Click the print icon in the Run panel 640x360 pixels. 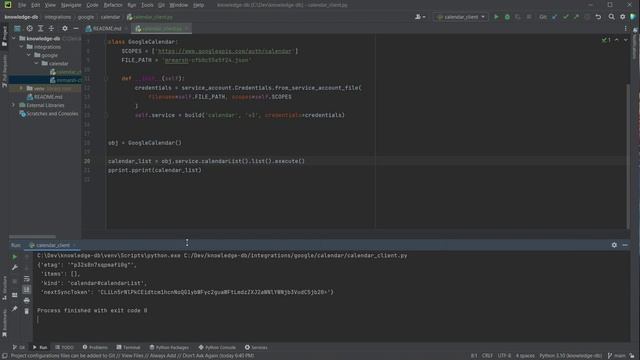[27, 300]
